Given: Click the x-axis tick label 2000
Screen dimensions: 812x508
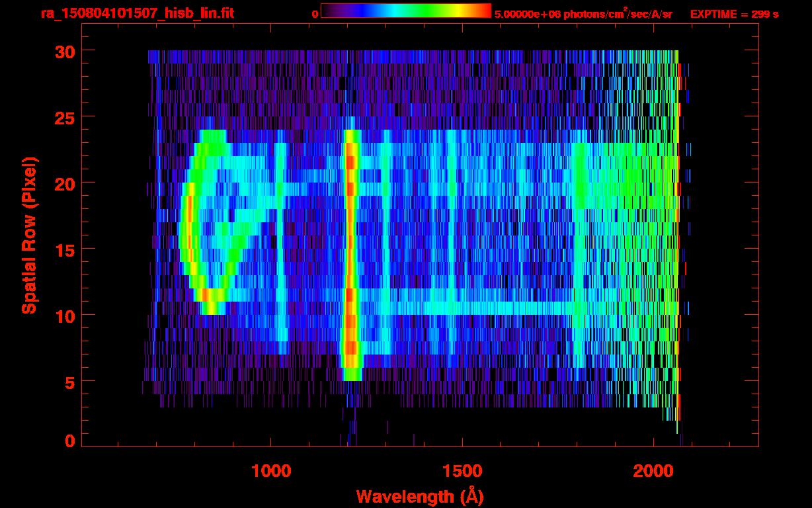Looking at the screenshot, I should click(x=653, y=471).
